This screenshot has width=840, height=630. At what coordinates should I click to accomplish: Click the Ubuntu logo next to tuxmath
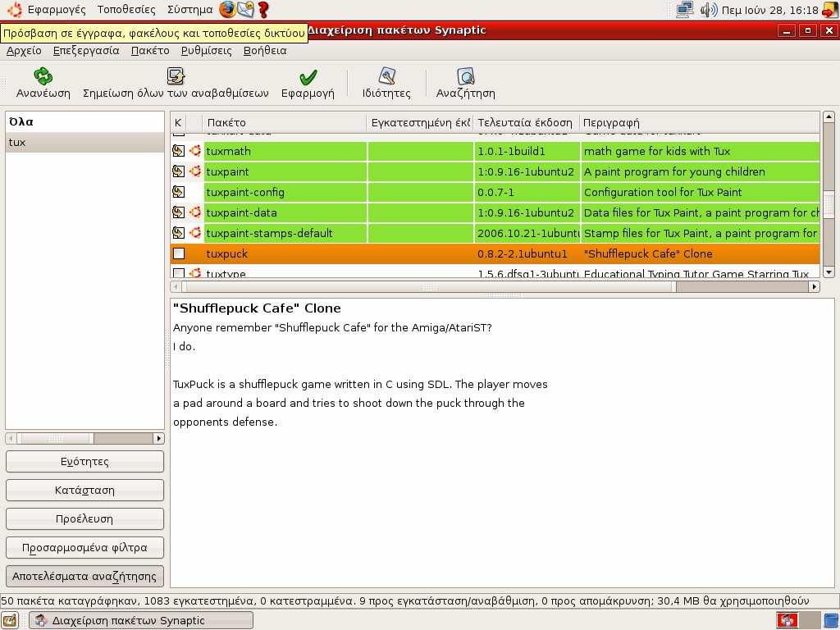coord(195,151)
